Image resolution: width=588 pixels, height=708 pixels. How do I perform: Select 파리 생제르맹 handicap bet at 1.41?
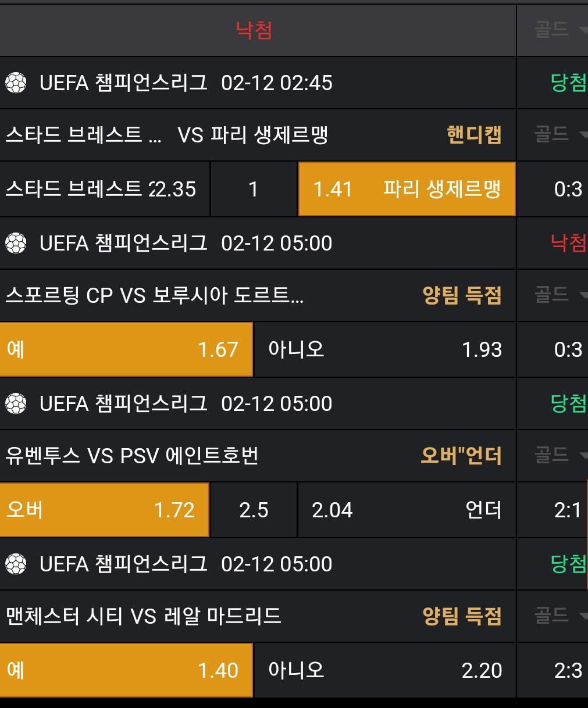(x=407, y=189)
